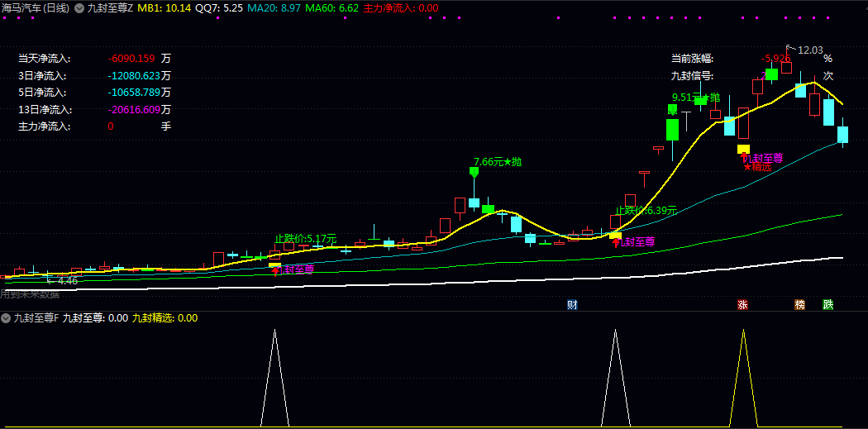Screen dimensions: 868x429
Task: Expand the 九封至尊F sub-chart indicator arrow
Action: (6, 317)
